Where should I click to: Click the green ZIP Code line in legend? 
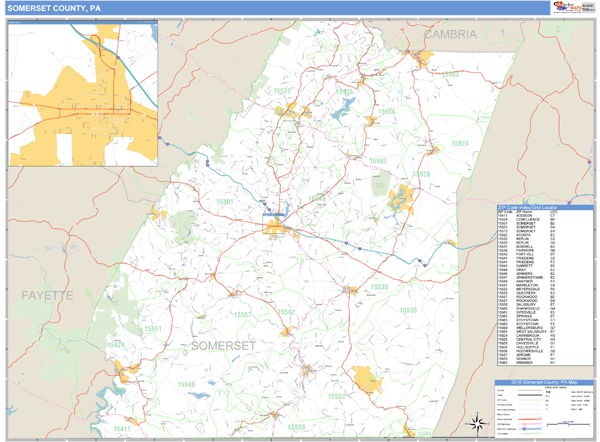pyautogui.click(x=530, y=400)
